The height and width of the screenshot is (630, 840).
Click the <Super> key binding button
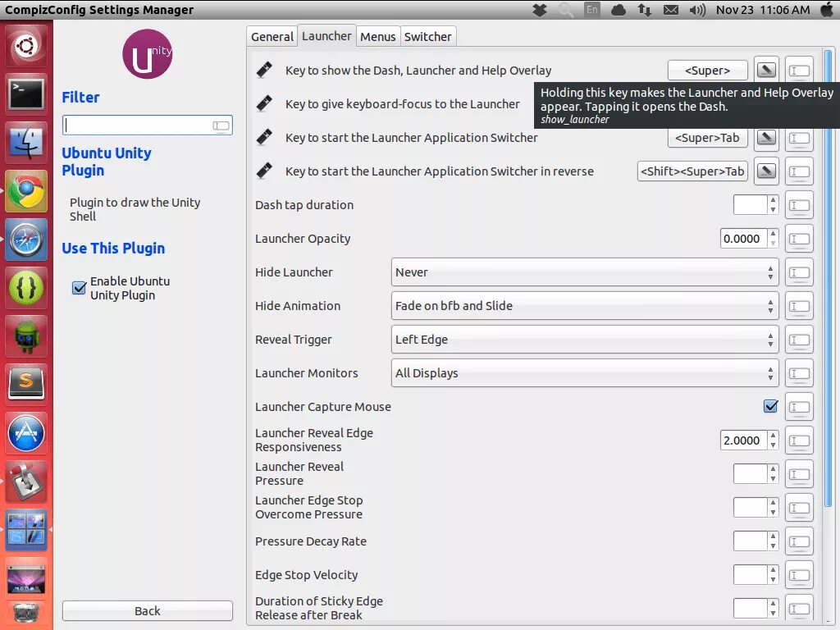point(707,71)
